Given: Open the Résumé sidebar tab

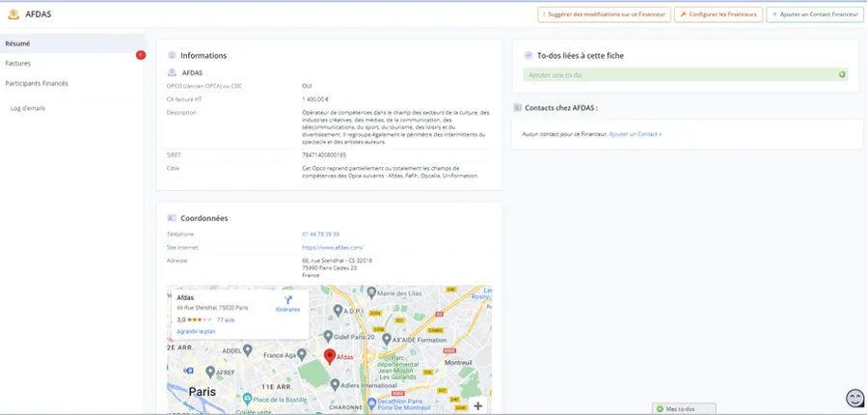Looking at the screenshot, I should [x=72, y=43].
